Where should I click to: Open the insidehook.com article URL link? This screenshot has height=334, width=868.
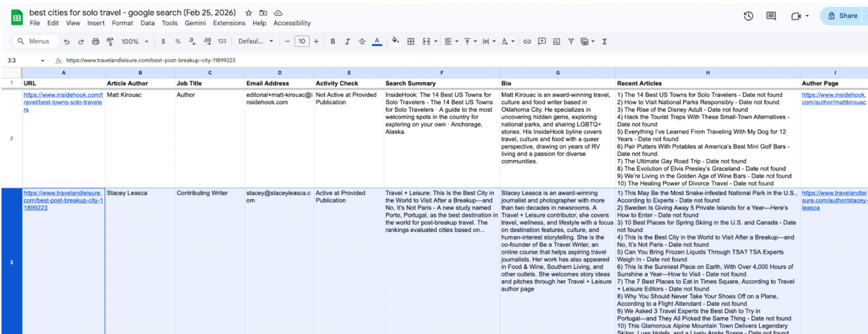[x=63, y=102]
